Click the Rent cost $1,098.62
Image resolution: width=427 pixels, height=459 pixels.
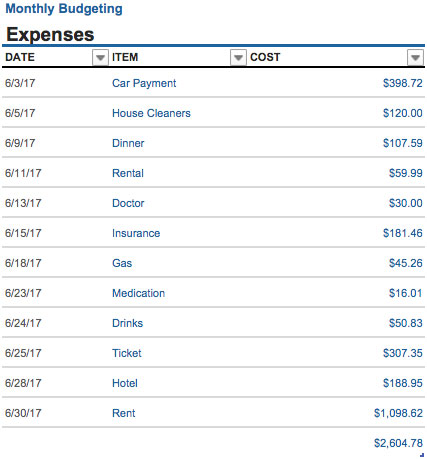click(398, 413)
